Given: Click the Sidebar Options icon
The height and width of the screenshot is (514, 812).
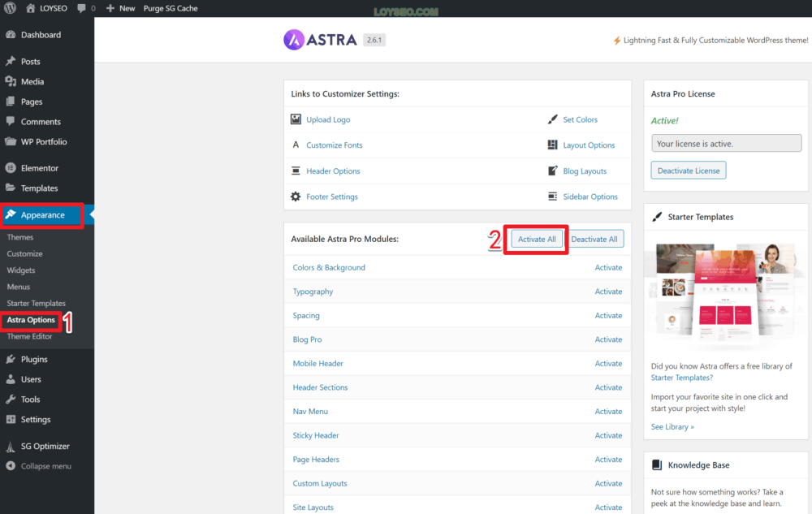Looking at the screenshot, I should [552, 197].
